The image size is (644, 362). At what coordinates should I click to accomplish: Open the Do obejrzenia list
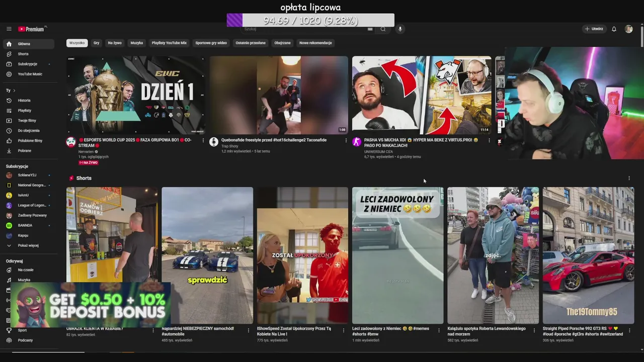tap(28, 131)
